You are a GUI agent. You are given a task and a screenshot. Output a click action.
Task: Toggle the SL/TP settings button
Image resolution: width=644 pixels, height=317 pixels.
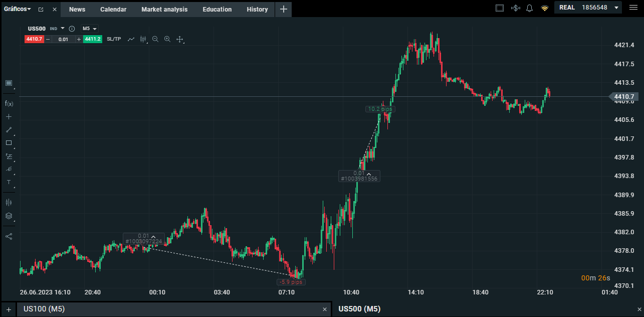114,39
